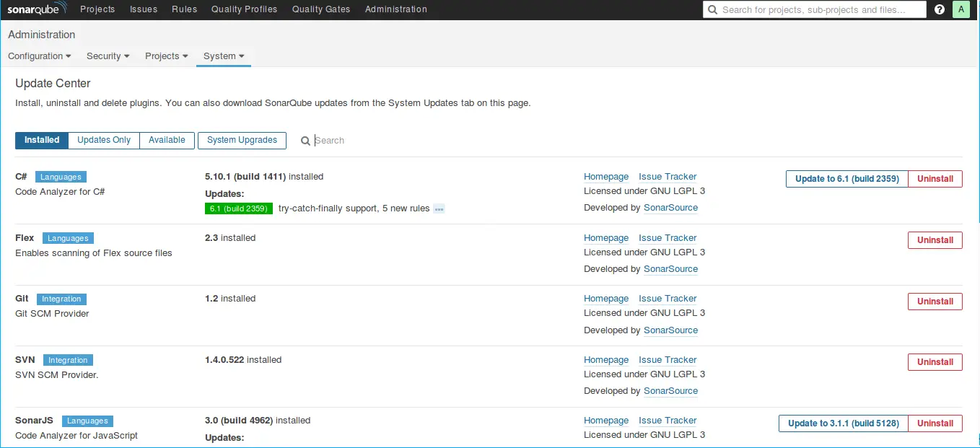Viewport: 980px width, 448px height.
Task: Click 'Enables scanning of Flex source files'
Action: click(x=94, y=253)
